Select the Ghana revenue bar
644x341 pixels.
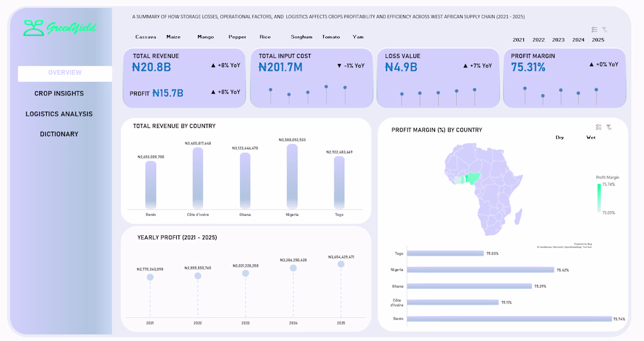(245, 181)
